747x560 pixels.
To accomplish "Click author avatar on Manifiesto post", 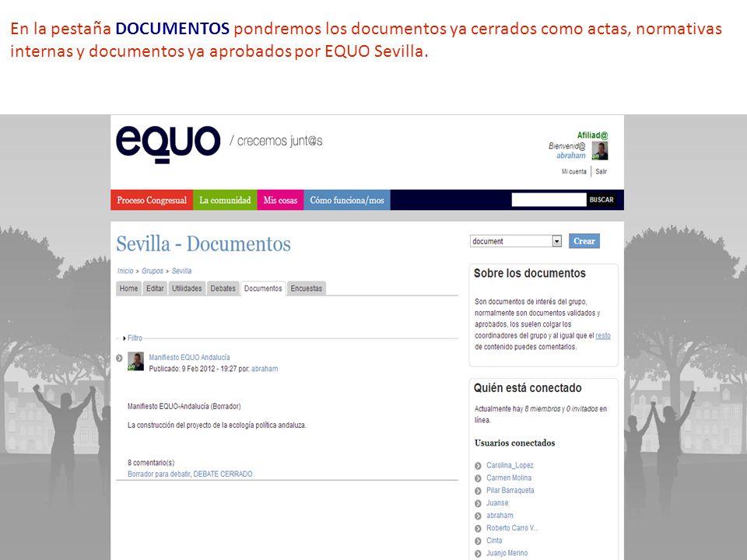I will [x=135, y=362].
